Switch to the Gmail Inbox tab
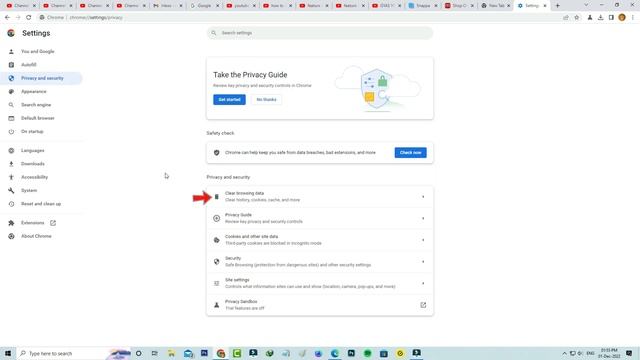 (168, 6)
